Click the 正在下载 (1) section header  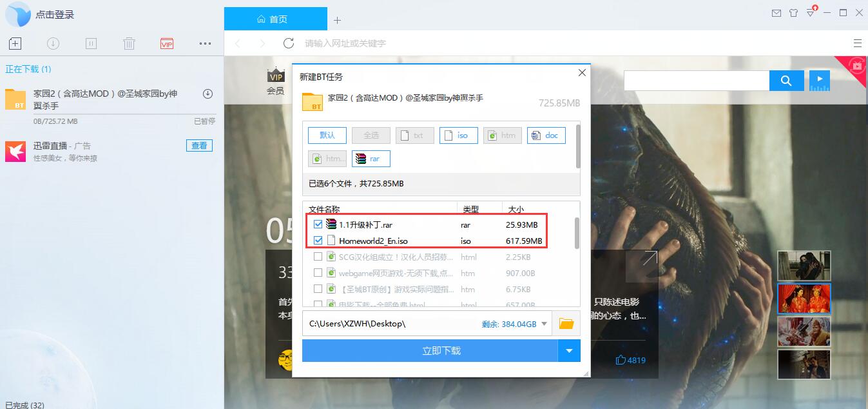point(28,69)
